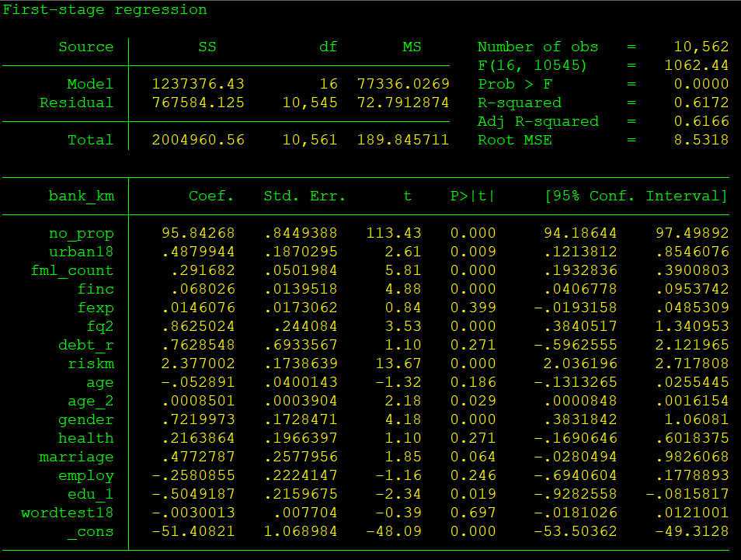Select the fexp variable label
741x560 pixels.
click(x=96, y=308)
